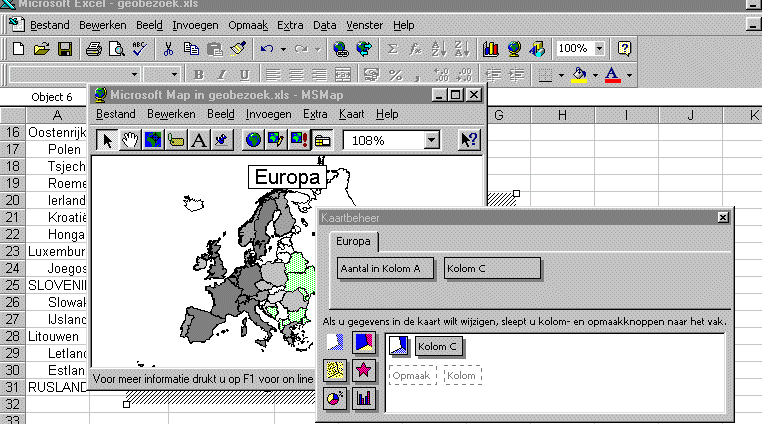Select the map labels tool in MSMap
Screen dimensions: 762x424
click(x=176, y=140)
